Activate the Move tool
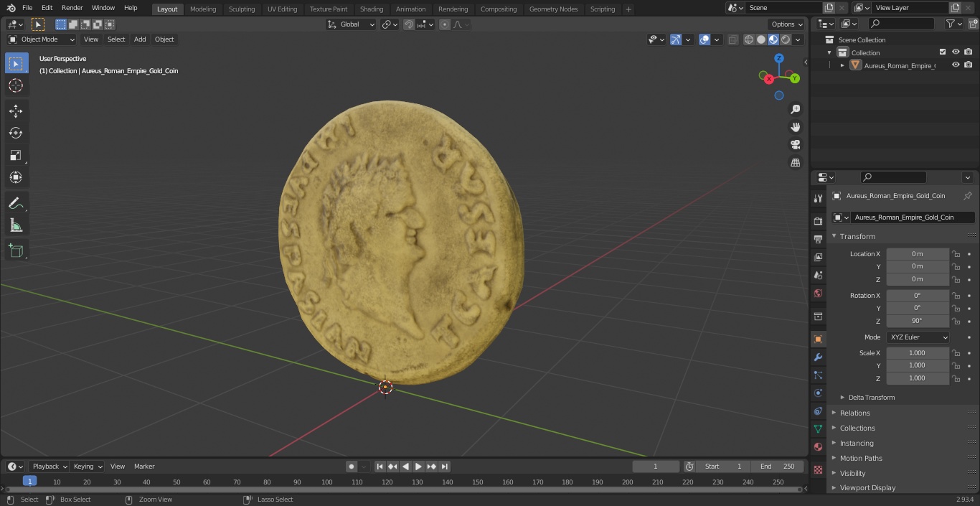Screen dimensions: 980x506 16,111
